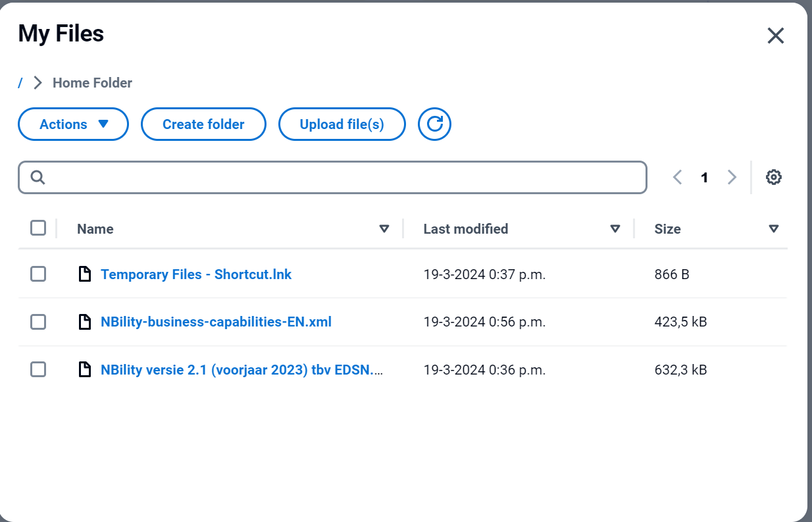
Task: Click the refresh icon to reload file list
Action: click(434, 124)
